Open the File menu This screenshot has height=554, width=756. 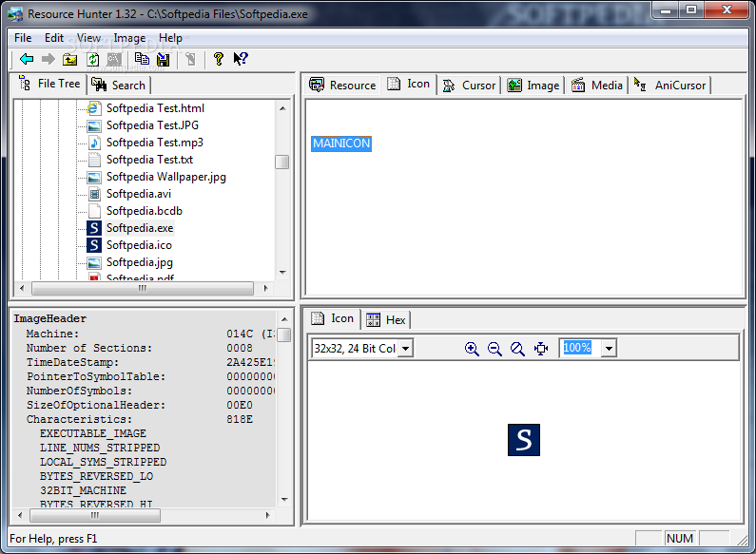click(x=23, y=38)
